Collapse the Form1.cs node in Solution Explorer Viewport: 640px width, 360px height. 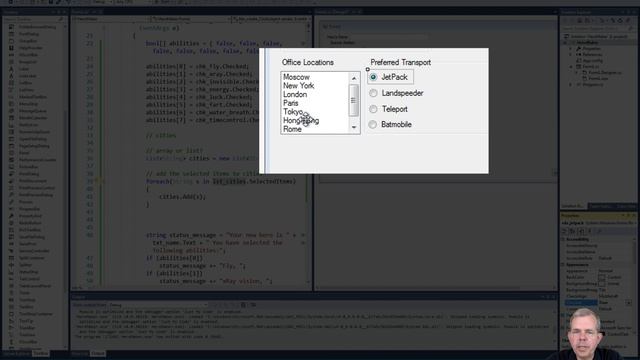571,67
